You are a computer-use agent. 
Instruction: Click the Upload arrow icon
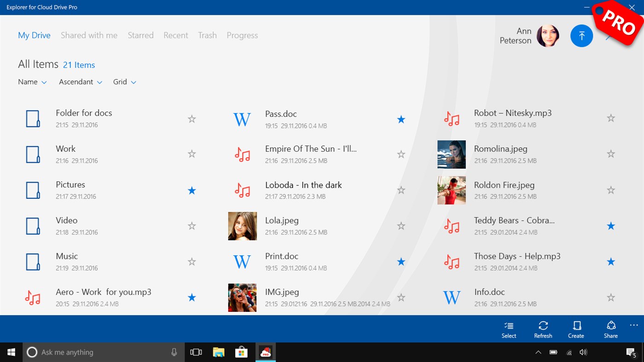click(x=581, y=35)
